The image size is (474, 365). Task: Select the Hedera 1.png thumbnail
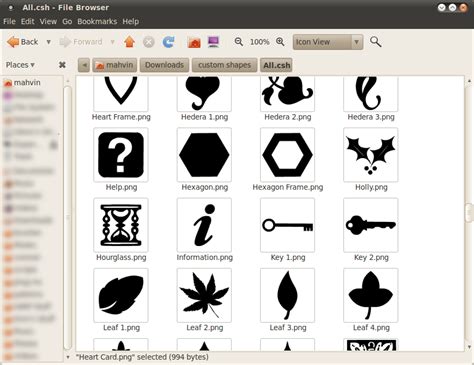204,93
